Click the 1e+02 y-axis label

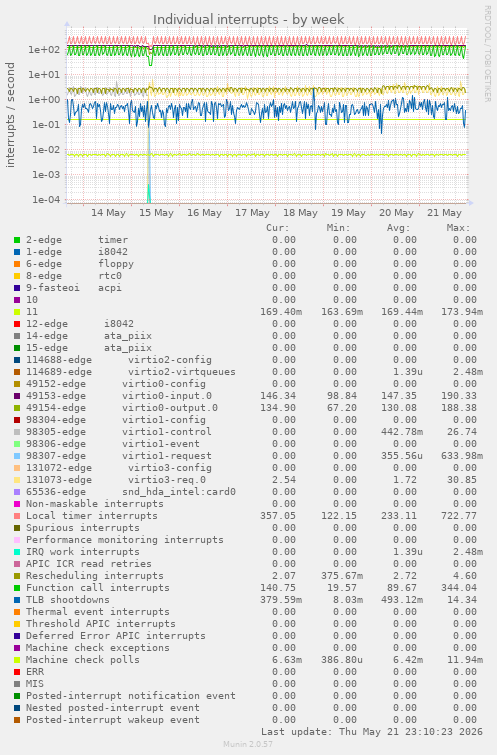[x=44, y=50]
